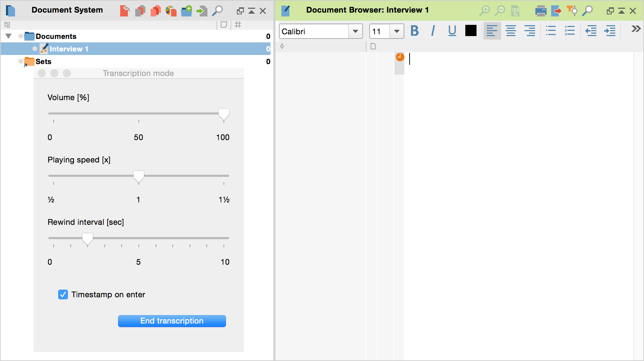Click the Zoom In icon in Document Browser
The height and width of the screenshot is (361, 644).
pos(484,11)
